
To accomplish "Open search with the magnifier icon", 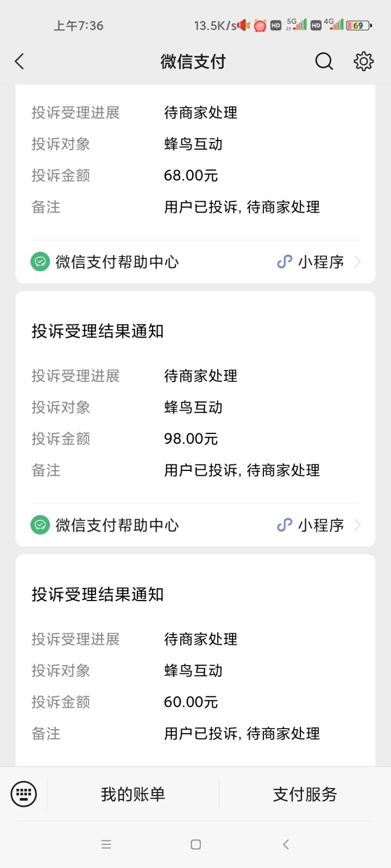I will tap(324, 61).
